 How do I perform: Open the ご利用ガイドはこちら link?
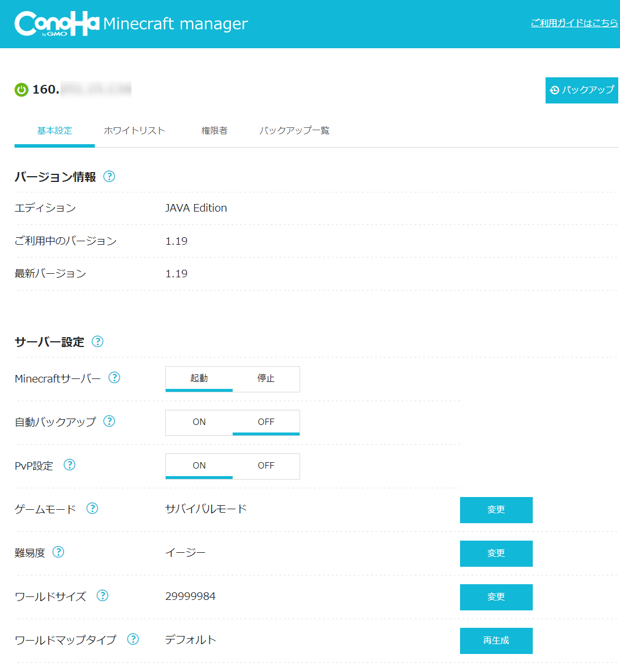point(573,23)
